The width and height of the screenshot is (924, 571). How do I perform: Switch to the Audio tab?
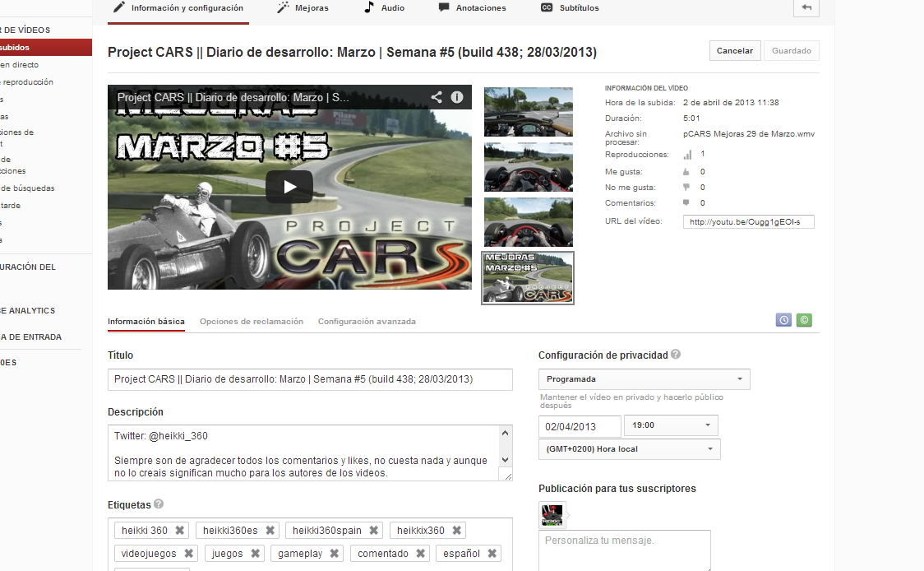(x=384, y=8)
